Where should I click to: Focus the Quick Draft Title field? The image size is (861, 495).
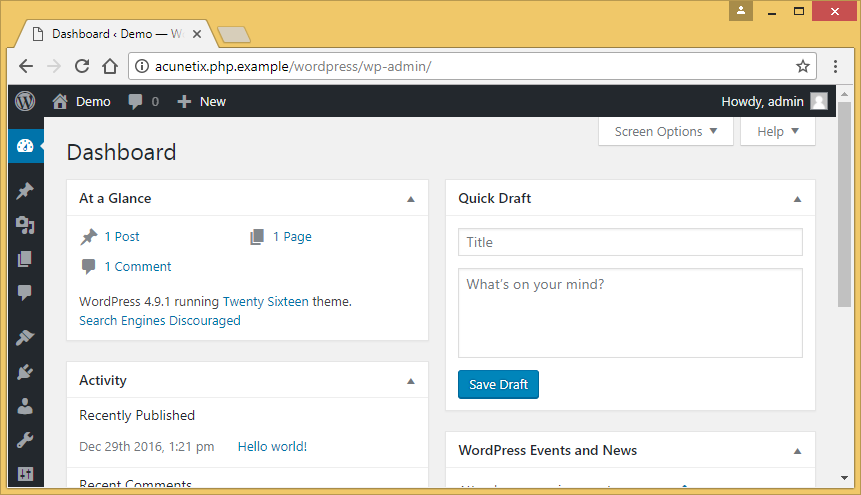(630, 242)
